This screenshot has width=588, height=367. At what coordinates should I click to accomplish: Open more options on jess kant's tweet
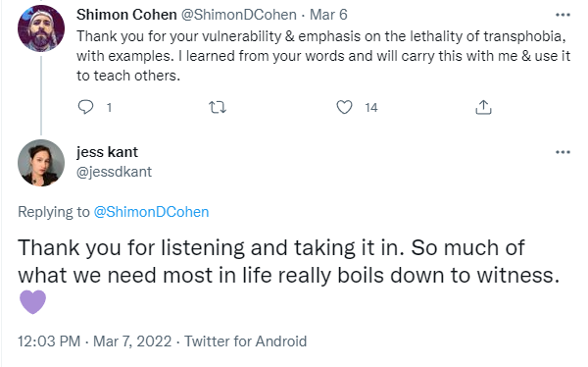coord(563,152)
